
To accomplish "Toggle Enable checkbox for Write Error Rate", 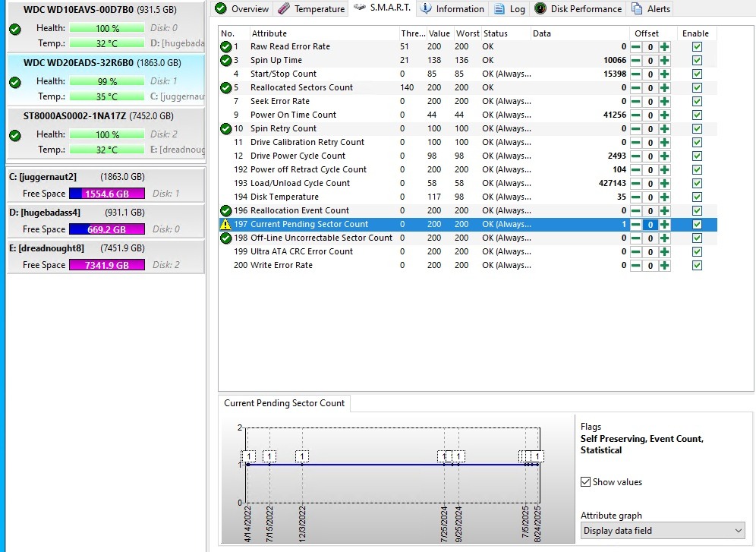I will (x=697, y=265).
